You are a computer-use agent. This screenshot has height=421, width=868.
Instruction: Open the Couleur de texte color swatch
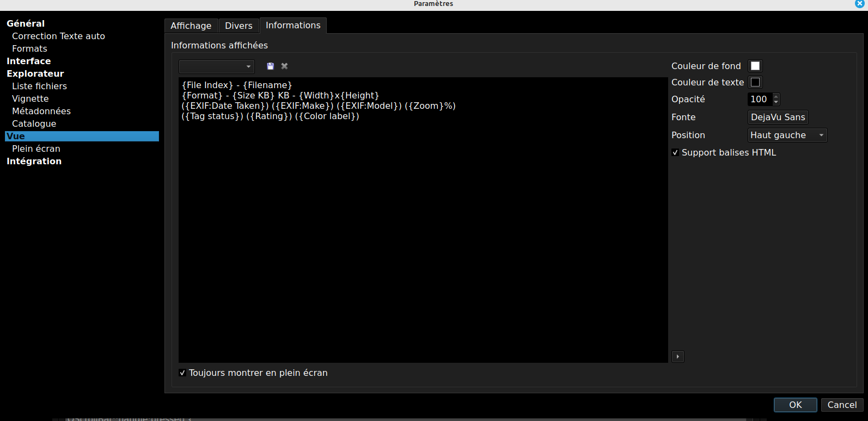point(755,82)
